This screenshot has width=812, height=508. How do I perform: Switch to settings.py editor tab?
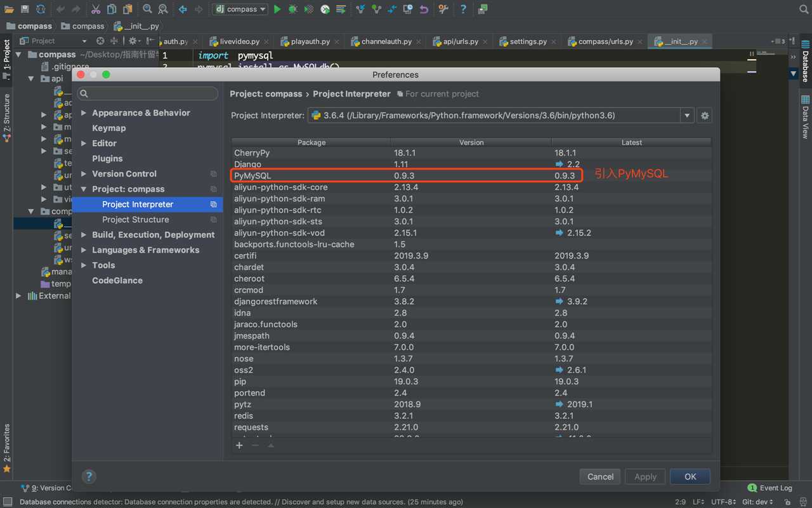[x=528, y=41]
